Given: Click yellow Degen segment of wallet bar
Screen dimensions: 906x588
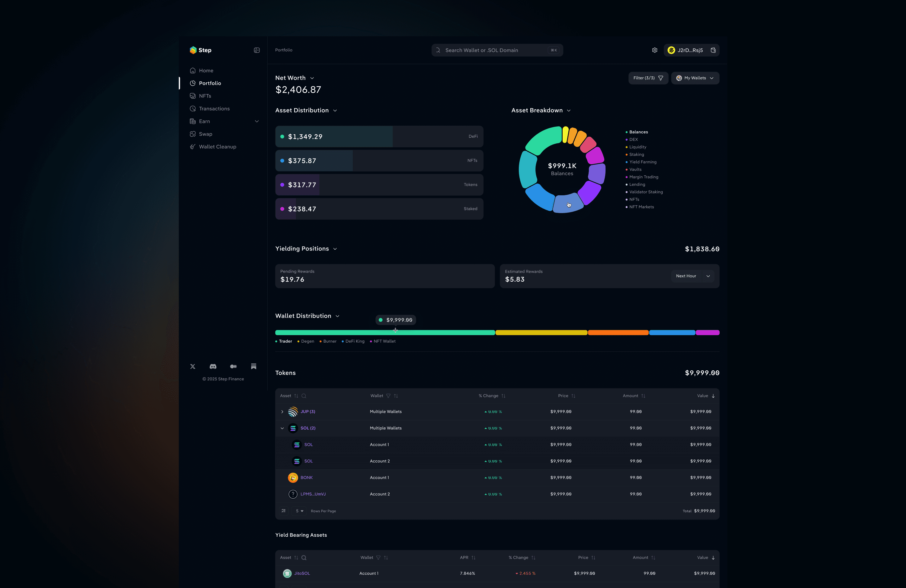Looking at the screenshot, I should (541, 333).
